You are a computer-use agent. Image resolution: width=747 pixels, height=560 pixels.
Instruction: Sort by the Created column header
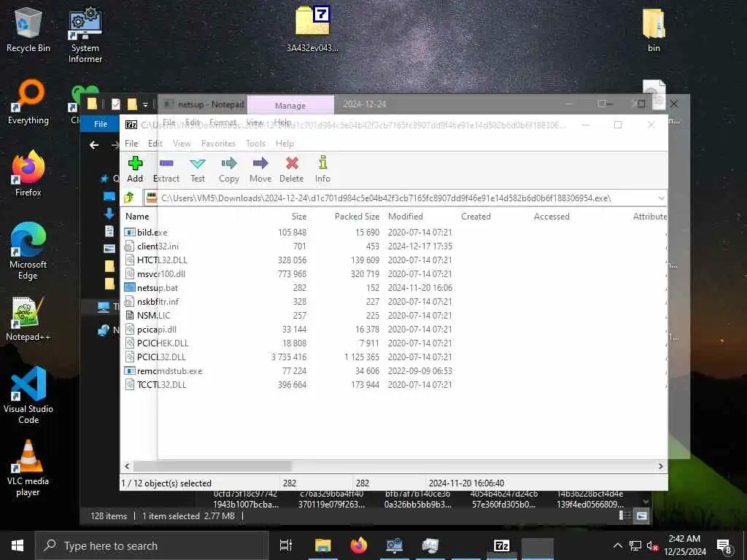tap(476, 216)
